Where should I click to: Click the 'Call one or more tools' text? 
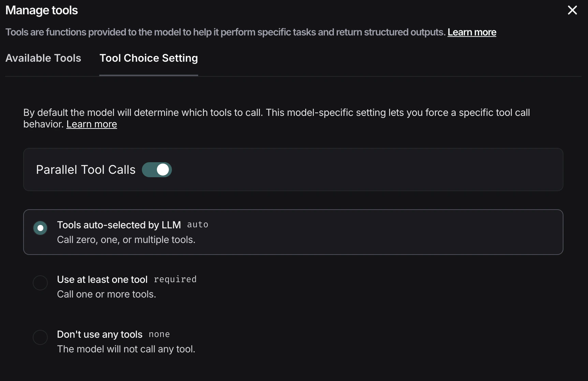tap(106, 294)
